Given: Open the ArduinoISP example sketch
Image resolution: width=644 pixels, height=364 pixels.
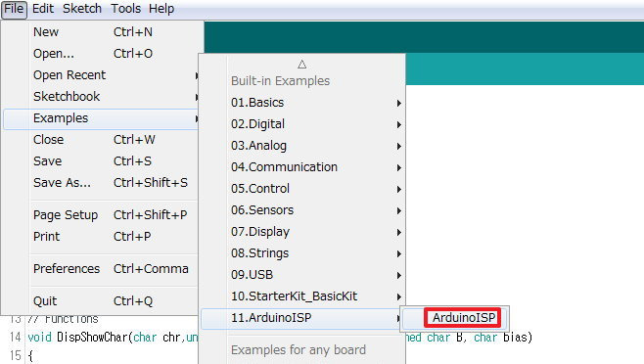Looking at the screenshot, I should point(463,318).
